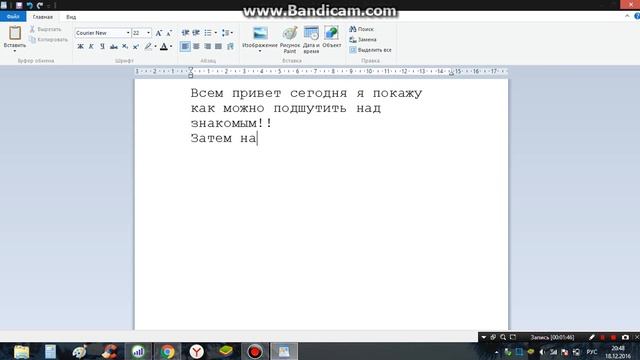Click the Save icon in quick access toolbar
The width and height of the screenshot is (640, 360).
19,5
